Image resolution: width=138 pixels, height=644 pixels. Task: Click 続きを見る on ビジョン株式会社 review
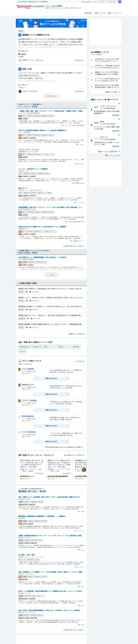[x=70, y=372]
